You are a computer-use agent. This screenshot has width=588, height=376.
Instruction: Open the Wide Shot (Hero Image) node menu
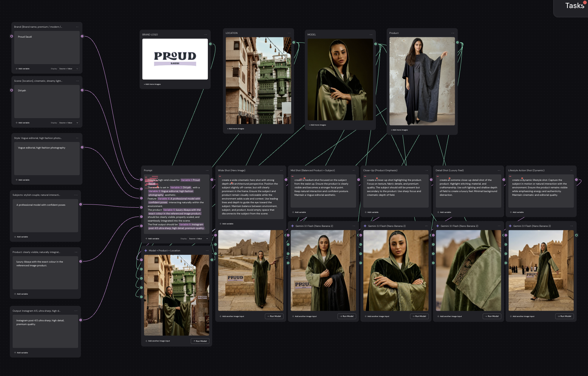click(281, 170)
